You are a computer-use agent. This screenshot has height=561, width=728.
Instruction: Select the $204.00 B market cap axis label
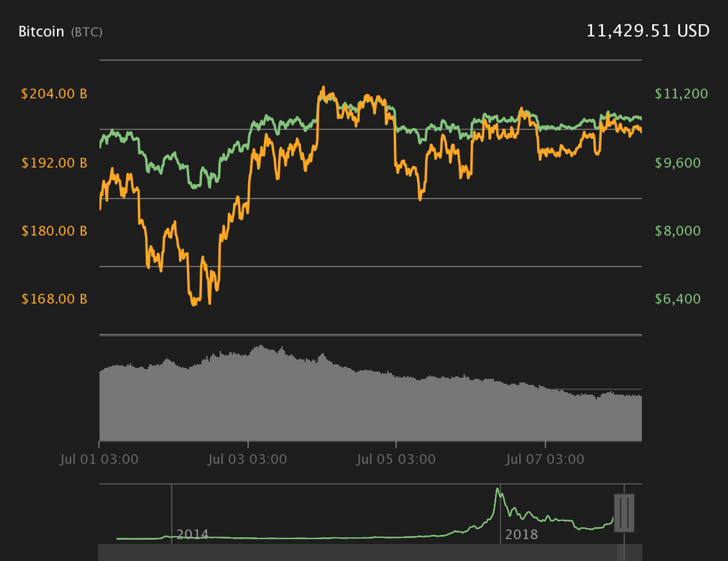click(54, 94)
